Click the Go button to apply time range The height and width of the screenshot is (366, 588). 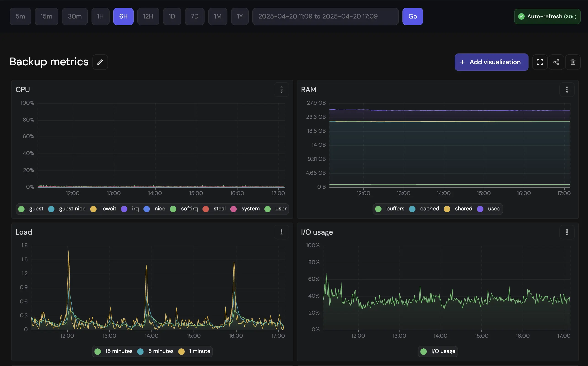coord(413,16)
